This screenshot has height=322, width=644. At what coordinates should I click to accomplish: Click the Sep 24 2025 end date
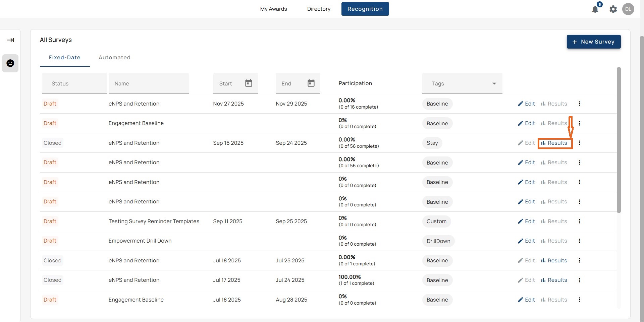coord(291,143)
